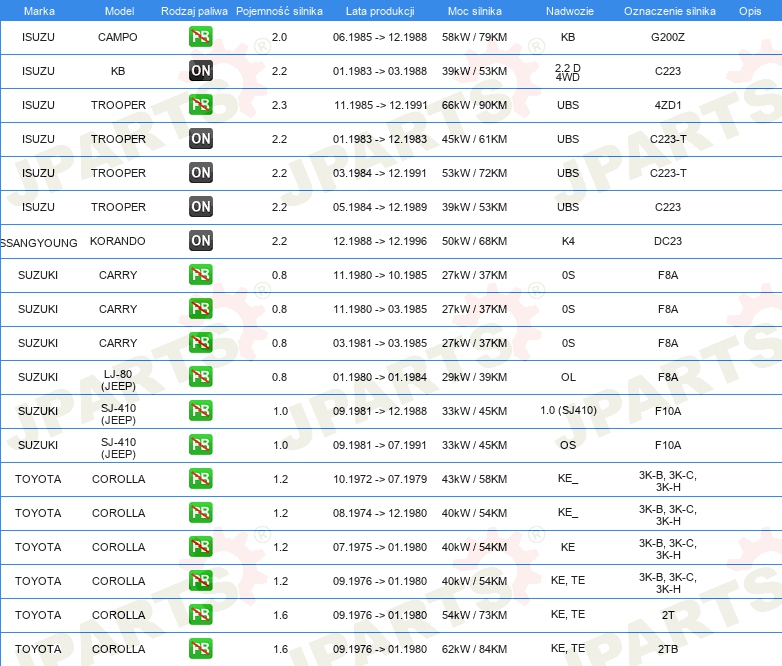This screenshot has height=666, width=782.
Task: Click the 2.2 D 4WD body cell
Action: tap(568, 72)
